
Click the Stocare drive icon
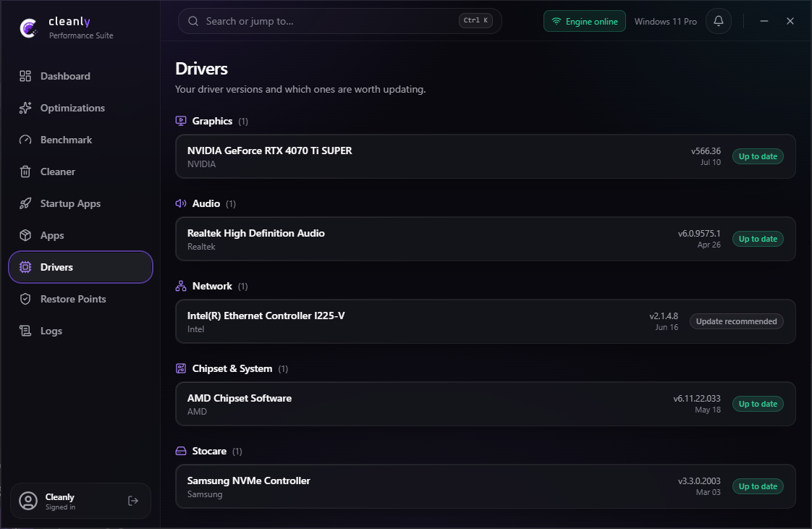pos(181,451)
